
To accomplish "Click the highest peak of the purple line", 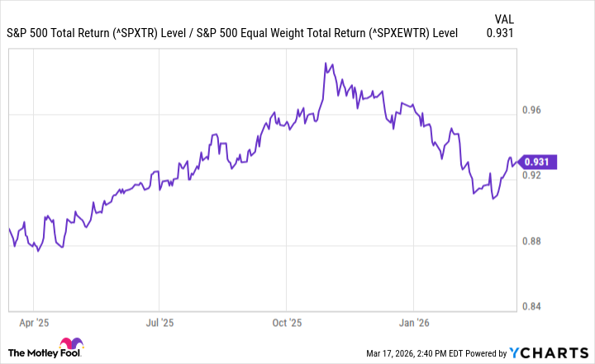I will 326,63.
